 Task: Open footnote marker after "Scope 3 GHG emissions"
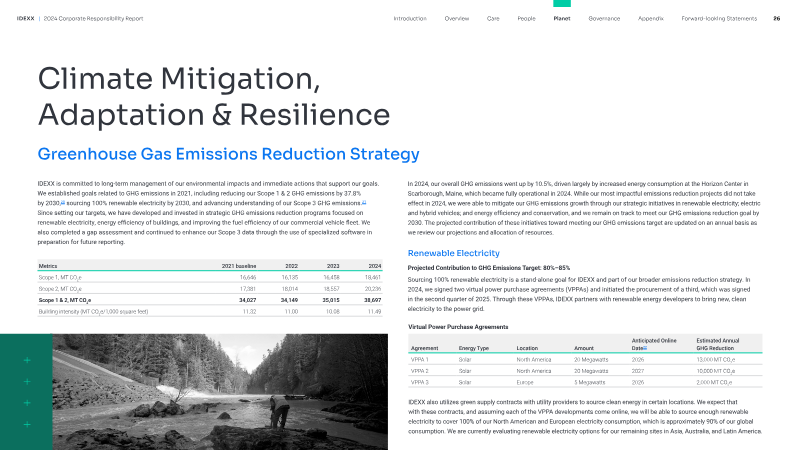pos(364,201)
